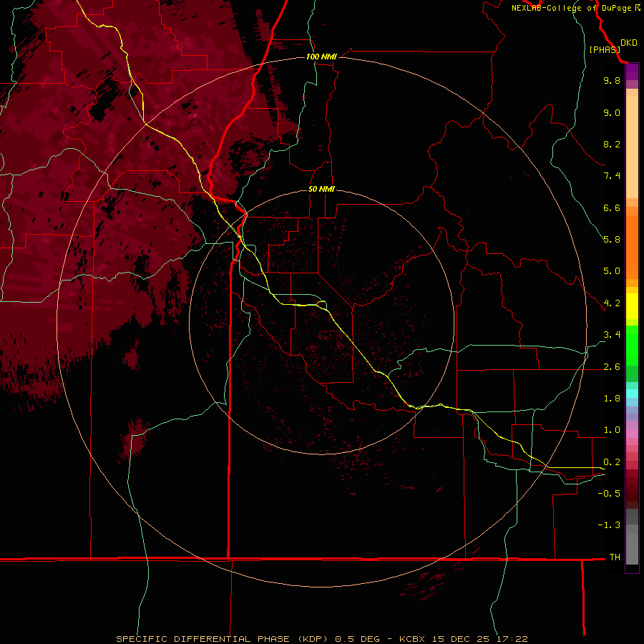Click the 50 NMI range ring label
Viewport: 644px width, 644px height.
(321, 189)
